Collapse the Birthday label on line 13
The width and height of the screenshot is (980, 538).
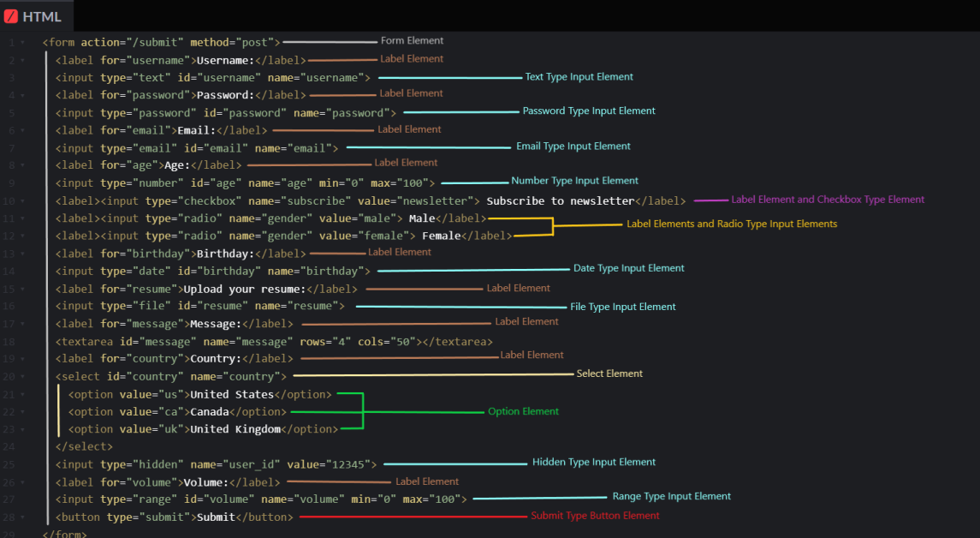click(22, 254)
